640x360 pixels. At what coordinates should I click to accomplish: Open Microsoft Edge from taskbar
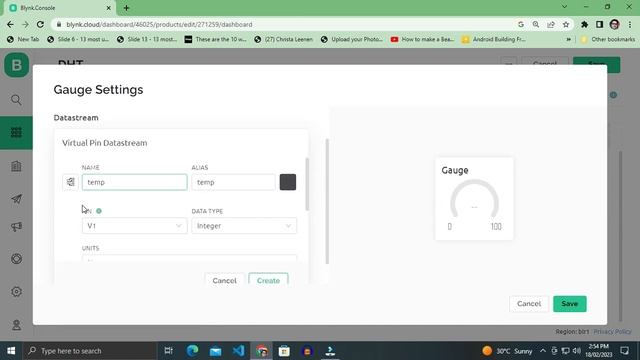click(x=192, y=351)
